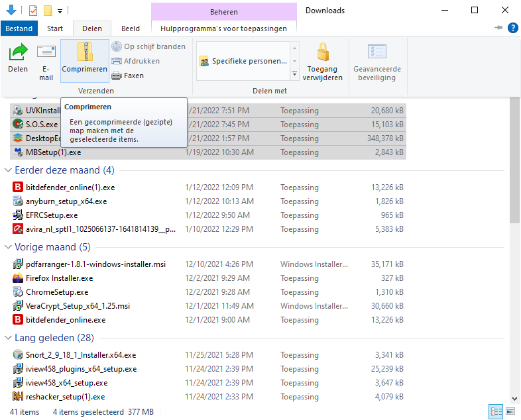Click properties icon in quick access toolbar
This screenshot has height=420, width=521.
click(x=33, y=11)
